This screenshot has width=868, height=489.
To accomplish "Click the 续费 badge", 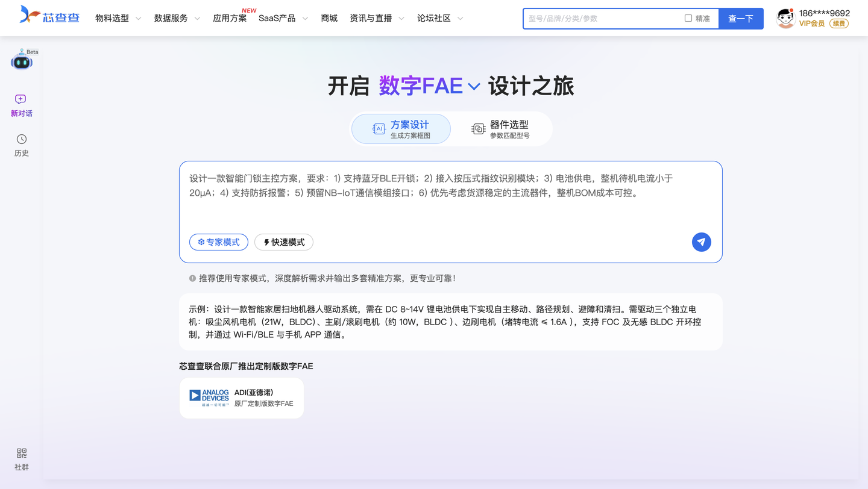I will [838, 23].
